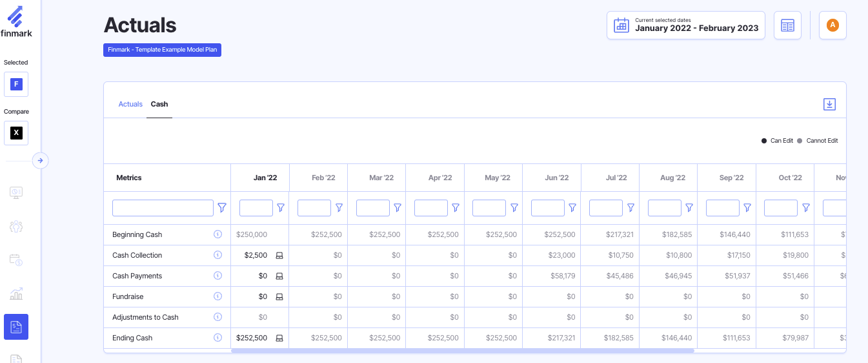Click the highlighted Actuals document icon in the sidebar
868x363 pixels.
point(16,327)
